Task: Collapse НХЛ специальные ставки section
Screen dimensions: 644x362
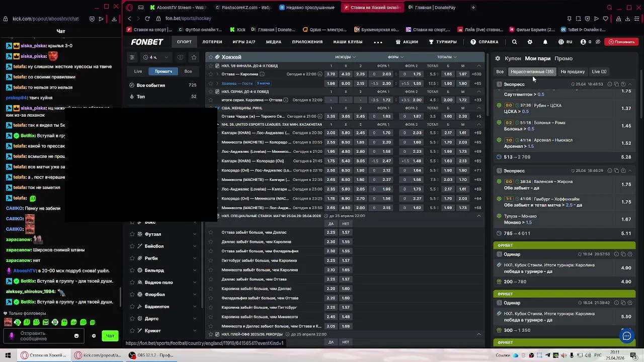Action: click(x=478, y=216)
